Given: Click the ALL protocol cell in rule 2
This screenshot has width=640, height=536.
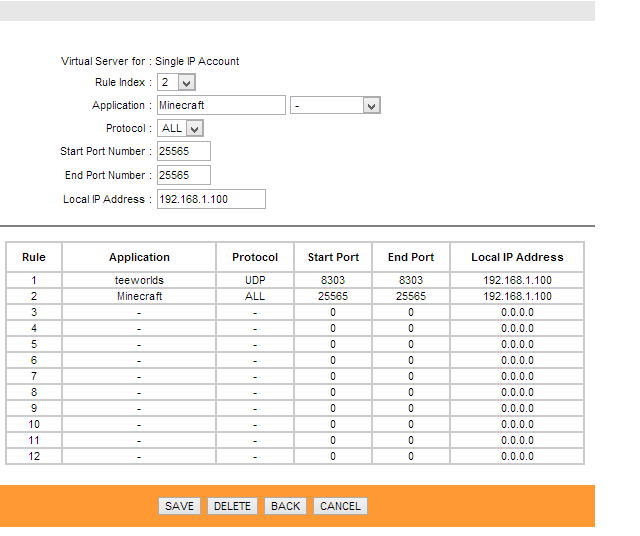Looking at the screenshot, I should [x=255, y=296].
